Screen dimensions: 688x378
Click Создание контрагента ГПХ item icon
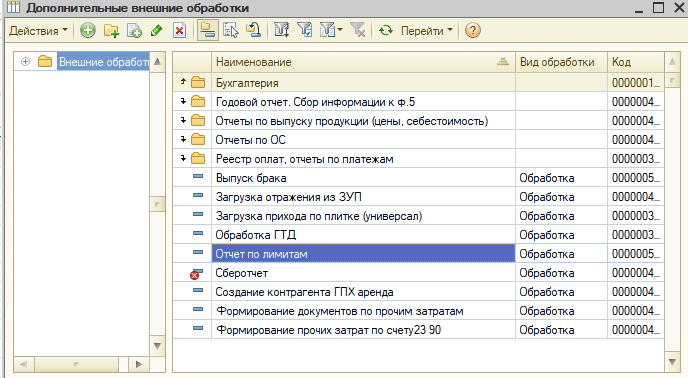[x=198, y=290]
